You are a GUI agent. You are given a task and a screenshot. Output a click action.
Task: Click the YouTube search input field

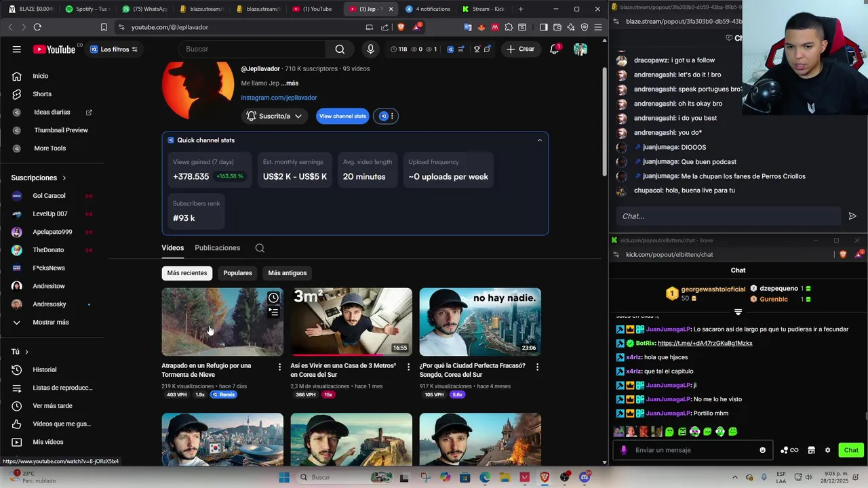[252, 49]
